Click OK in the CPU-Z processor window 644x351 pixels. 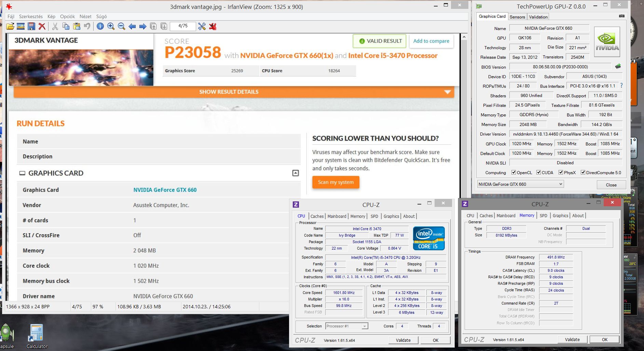[x=436, y=340]
